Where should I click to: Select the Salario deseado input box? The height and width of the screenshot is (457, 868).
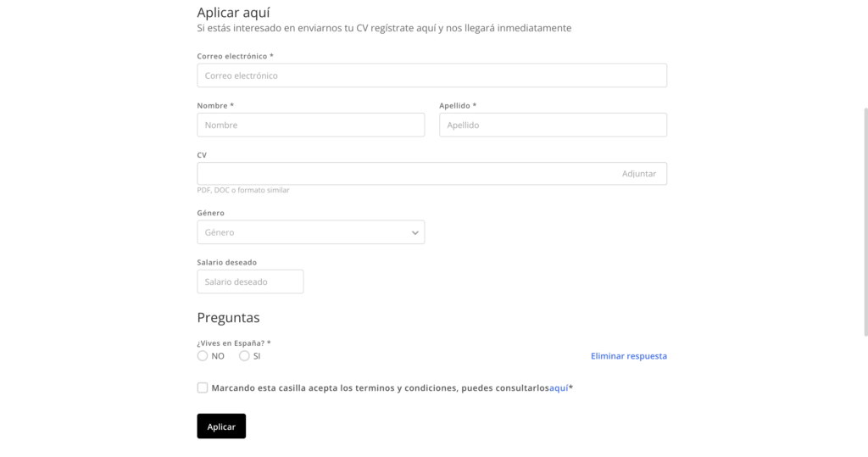(250, 281)
